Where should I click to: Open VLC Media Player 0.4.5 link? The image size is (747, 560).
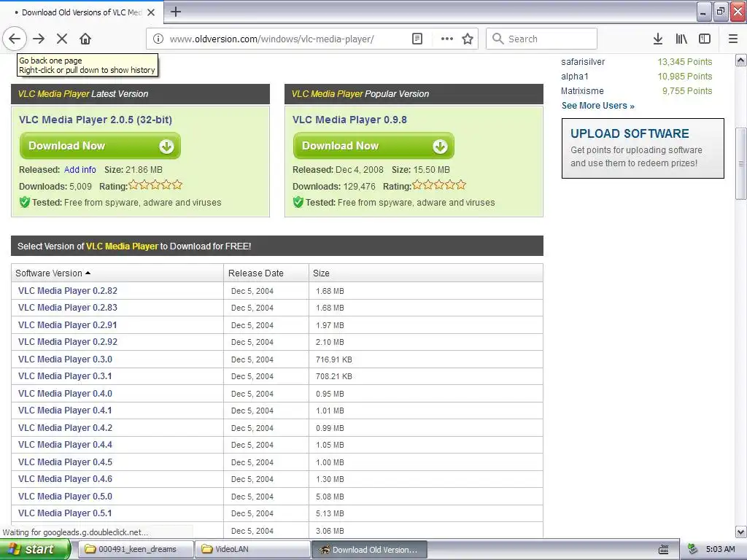65,462
